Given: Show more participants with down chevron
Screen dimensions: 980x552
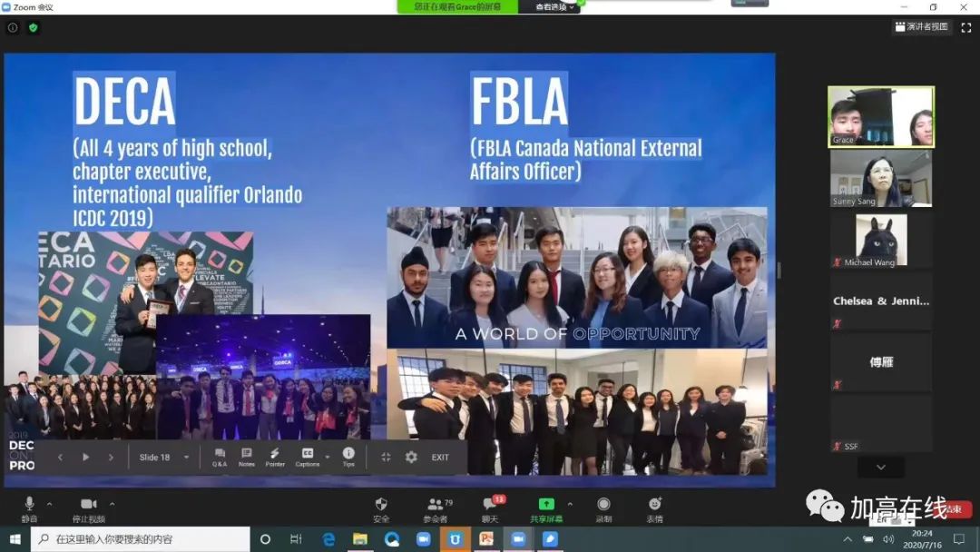Looking at the screenshot, I should [x=880, y=467].
